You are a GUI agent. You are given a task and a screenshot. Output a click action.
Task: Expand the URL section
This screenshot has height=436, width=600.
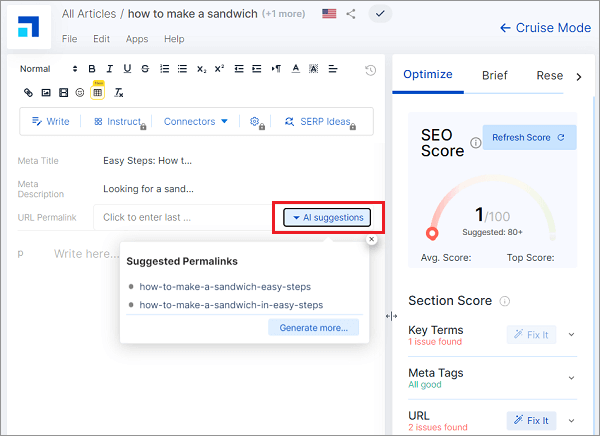tap(571, 421)
